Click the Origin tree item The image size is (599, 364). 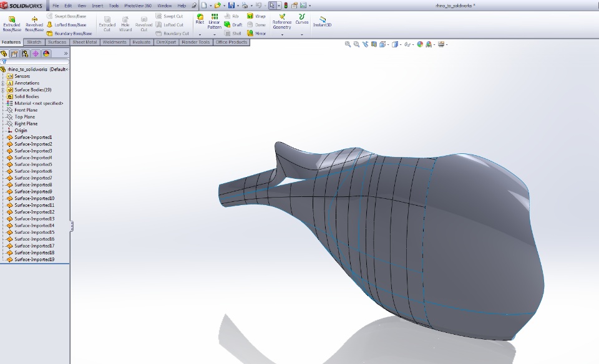[x=21, y=130]
